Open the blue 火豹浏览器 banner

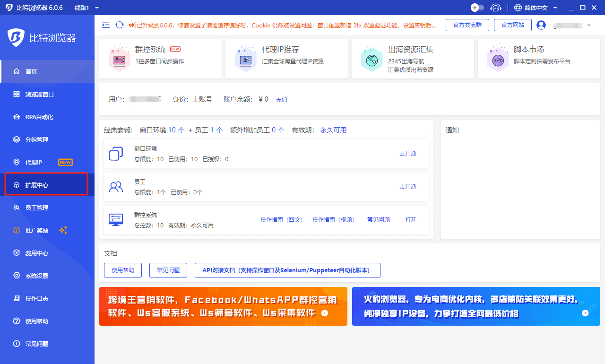pos(476,306)
